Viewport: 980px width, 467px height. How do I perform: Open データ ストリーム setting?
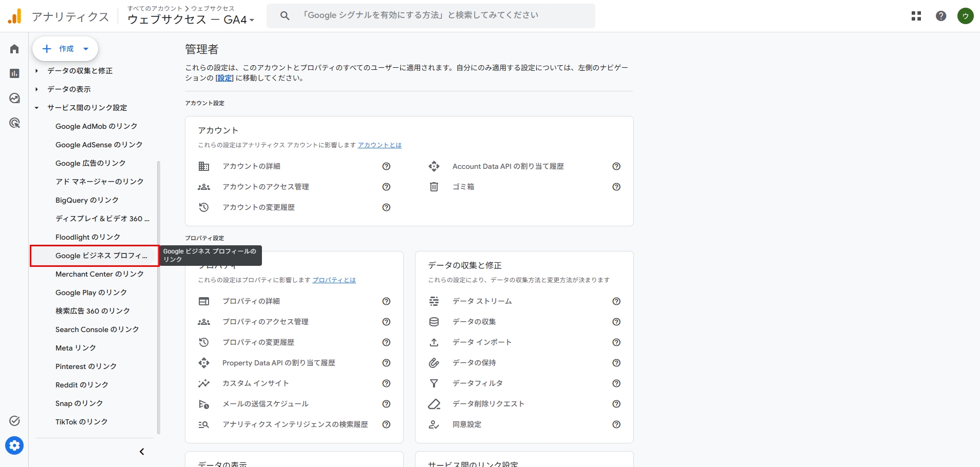tap(482, 301)
